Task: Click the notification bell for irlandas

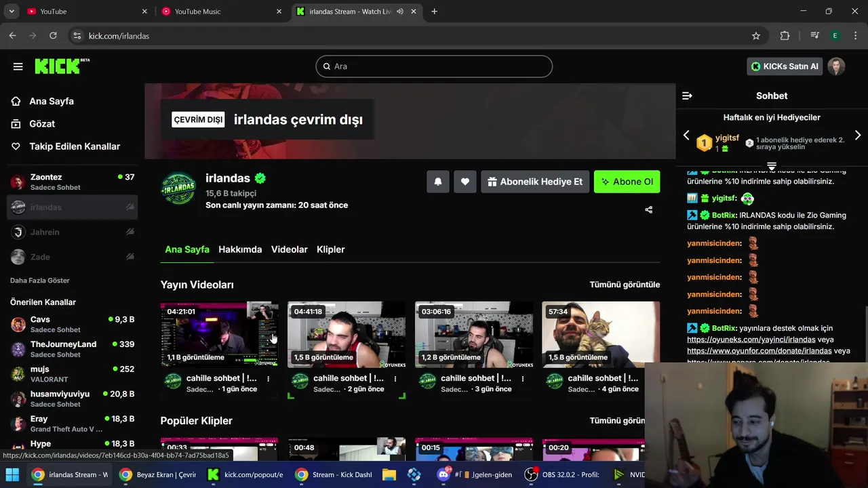Action: tap(438, 182)
